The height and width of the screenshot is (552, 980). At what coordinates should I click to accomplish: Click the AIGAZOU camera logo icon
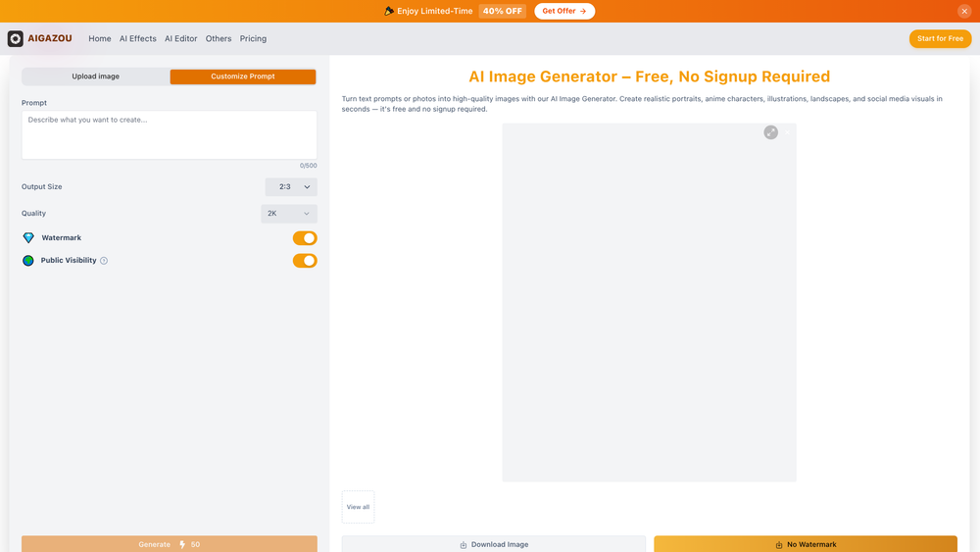tap(16, 39)
